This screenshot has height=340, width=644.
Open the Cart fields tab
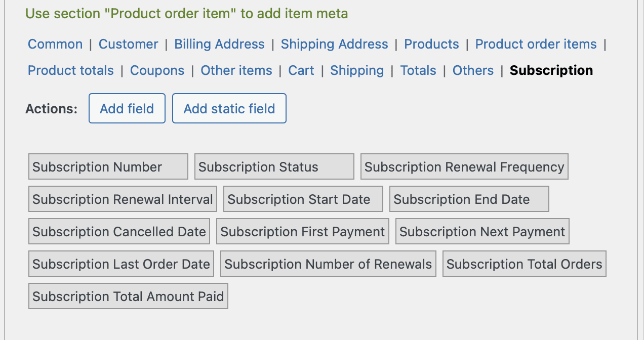click(x=301, y=70)
